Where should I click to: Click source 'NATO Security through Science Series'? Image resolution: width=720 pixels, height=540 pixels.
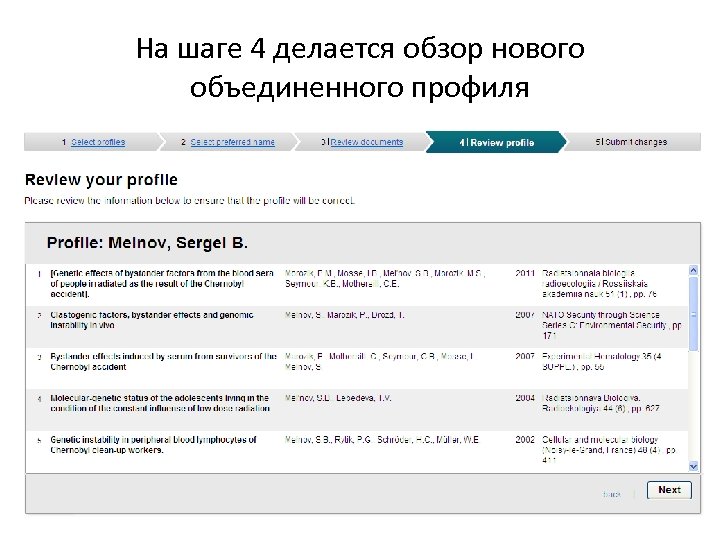tap(612, 325)
